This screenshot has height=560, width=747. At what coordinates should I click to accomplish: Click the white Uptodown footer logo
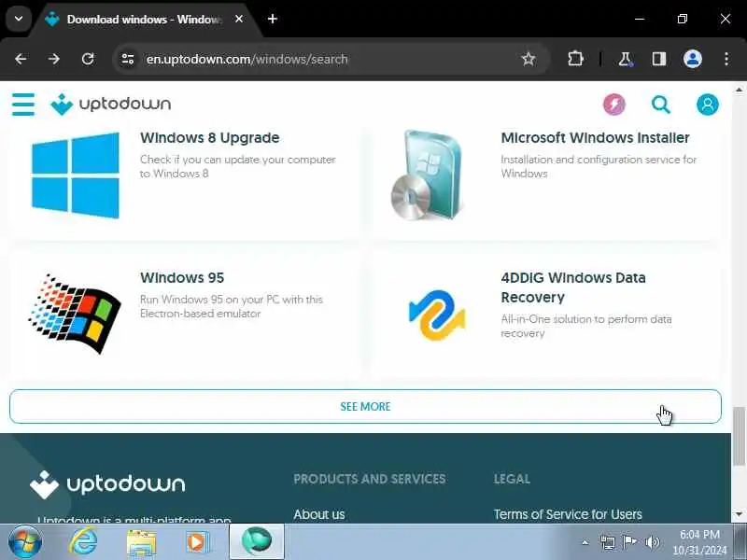[107, 484]
